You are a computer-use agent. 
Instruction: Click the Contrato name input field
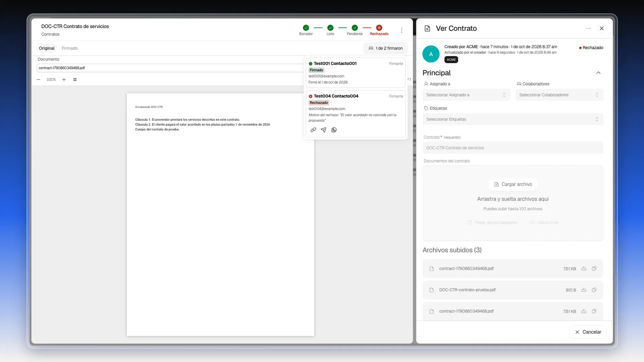coord(513,148)
